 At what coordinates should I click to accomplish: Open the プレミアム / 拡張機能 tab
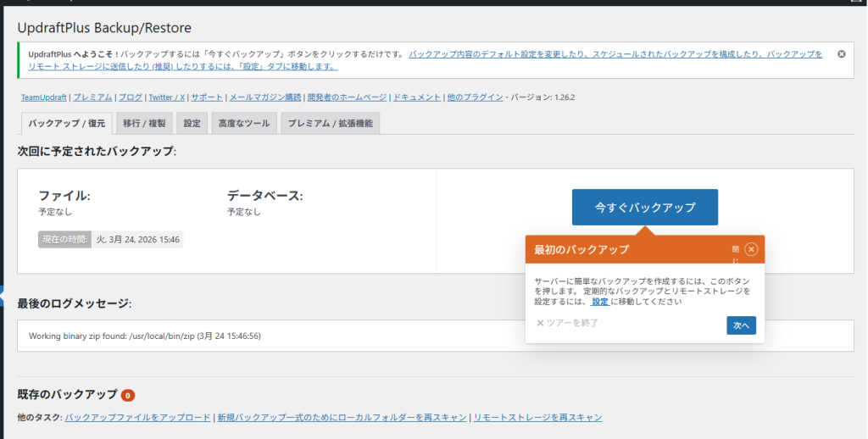(x=330, y=124)
